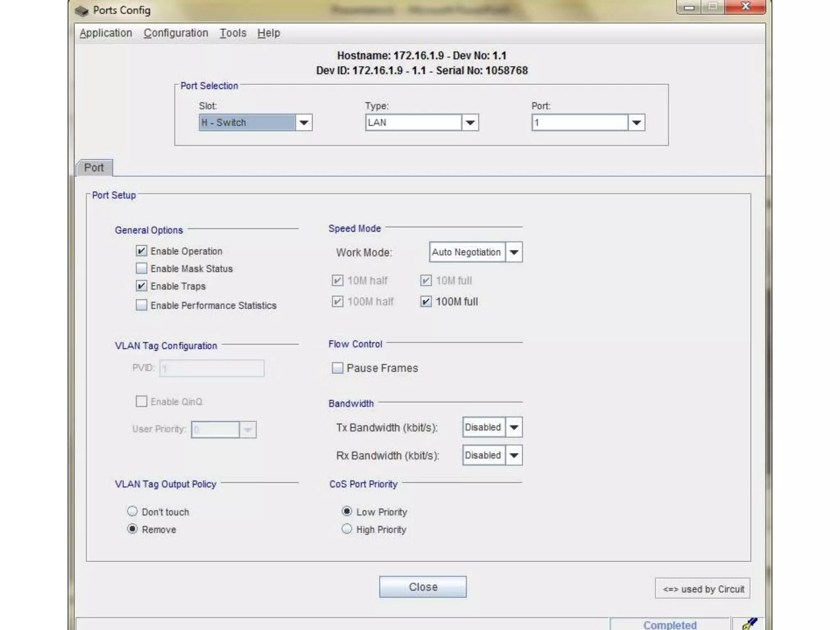Click the Ports Config title bar icon
840x630 pixels.
point(82,11)
